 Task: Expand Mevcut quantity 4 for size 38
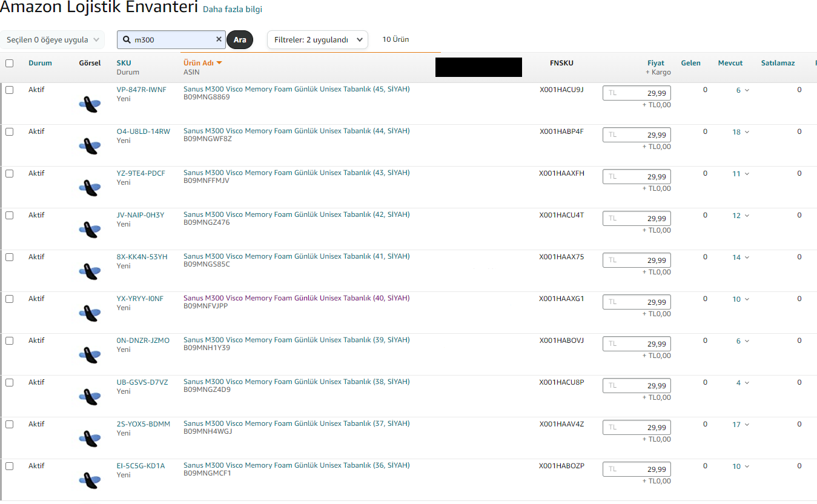coord(743,383)
